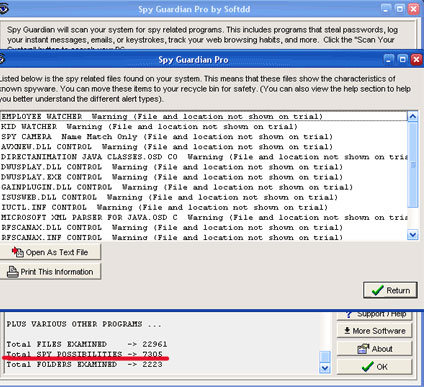430x387 pixels.
Task: Click the results list scroll-down arrow
Action: pos(413,235)
